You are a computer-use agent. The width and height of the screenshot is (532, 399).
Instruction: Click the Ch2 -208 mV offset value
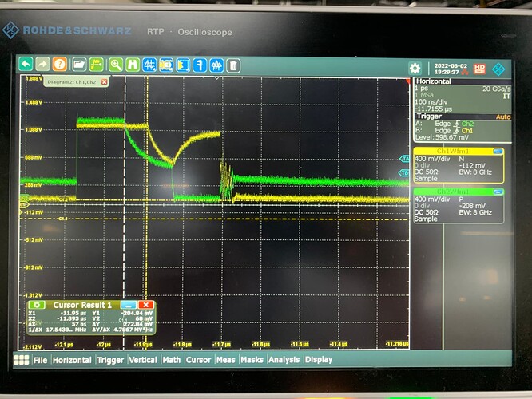click(x=472, y=206)
